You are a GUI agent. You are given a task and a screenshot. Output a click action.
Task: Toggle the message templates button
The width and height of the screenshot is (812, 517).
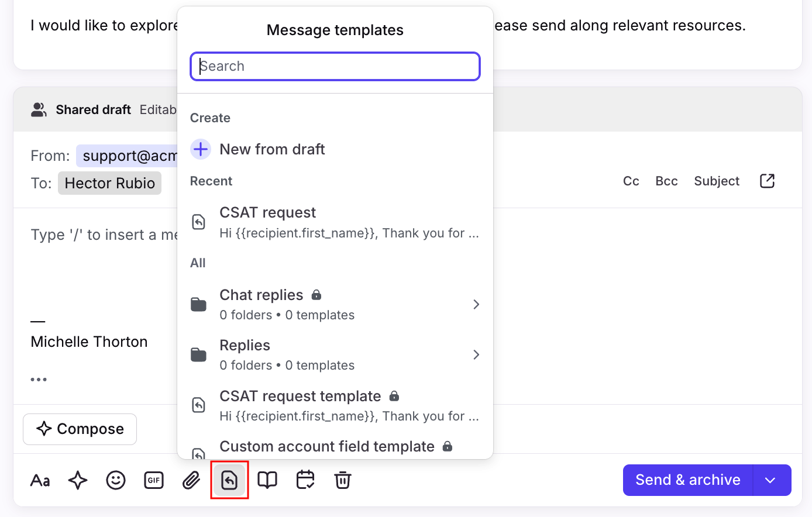coord(229,480)
